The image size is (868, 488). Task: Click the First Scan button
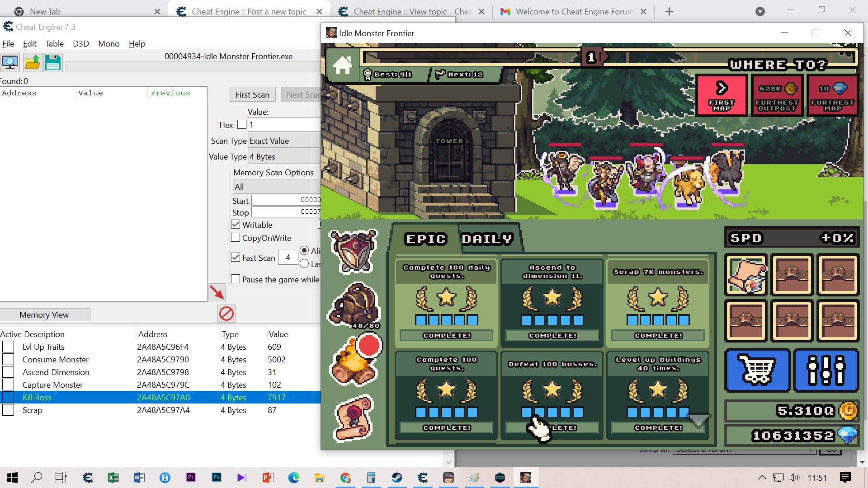252,95
